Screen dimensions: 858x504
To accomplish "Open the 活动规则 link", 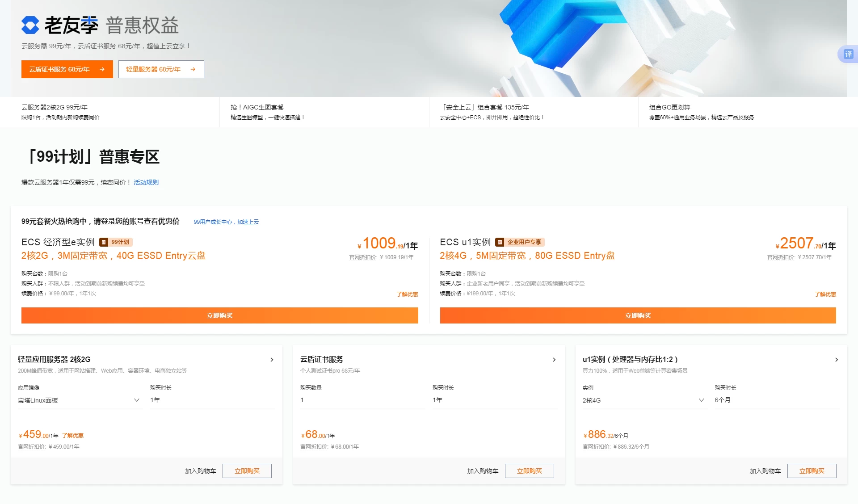I will (146, 182).
